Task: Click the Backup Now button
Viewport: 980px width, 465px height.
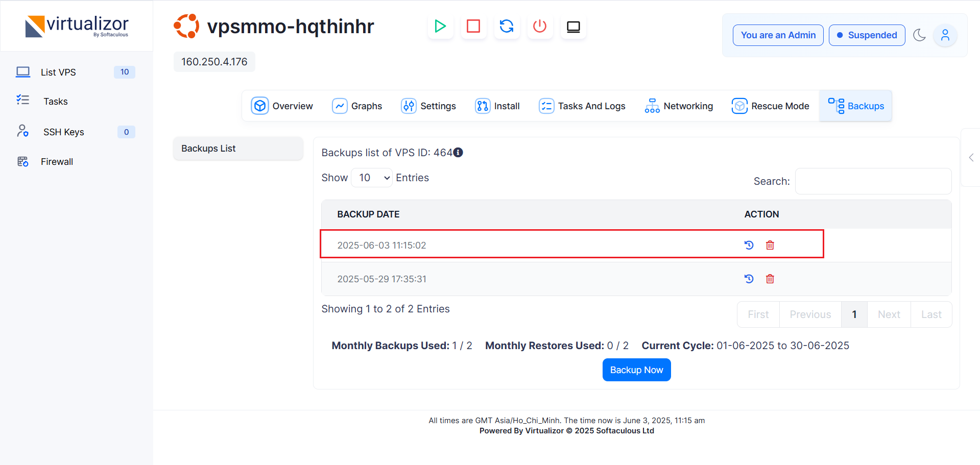Action: pyautogui.click(x=636, y=370)
